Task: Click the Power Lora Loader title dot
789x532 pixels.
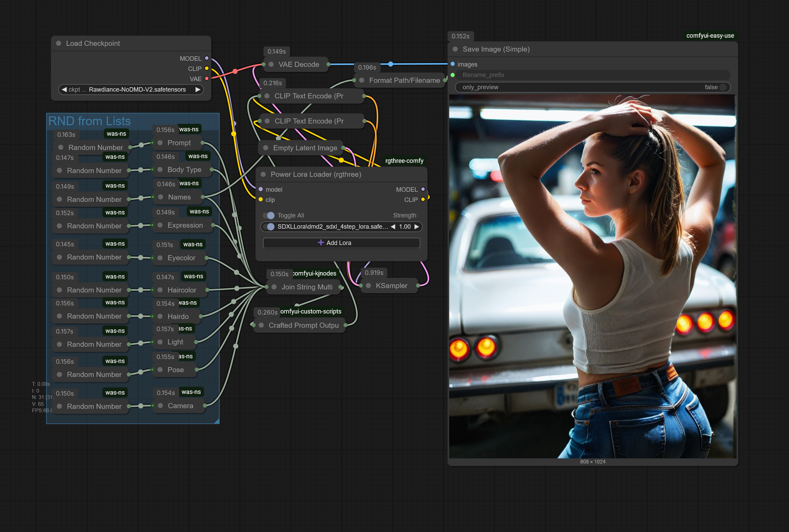Action: pos(263,174)
